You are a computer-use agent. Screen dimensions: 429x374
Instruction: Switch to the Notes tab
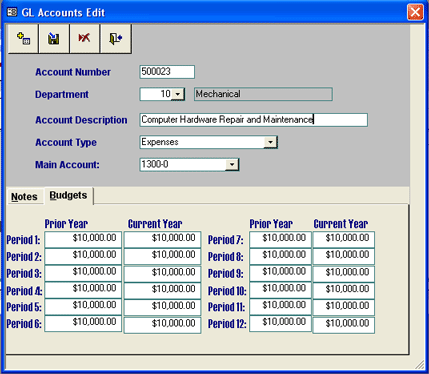point(24,197)
